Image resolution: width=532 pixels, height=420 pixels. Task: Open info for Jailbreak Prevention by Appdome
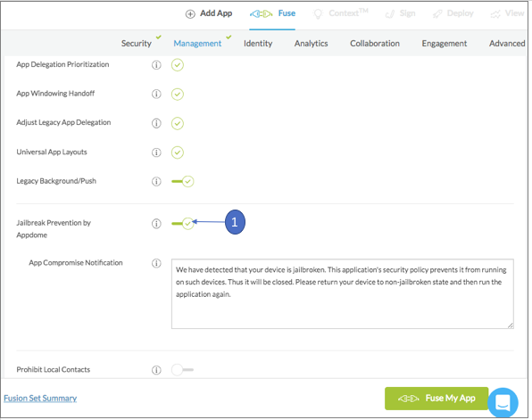click(x=156, y=224)
